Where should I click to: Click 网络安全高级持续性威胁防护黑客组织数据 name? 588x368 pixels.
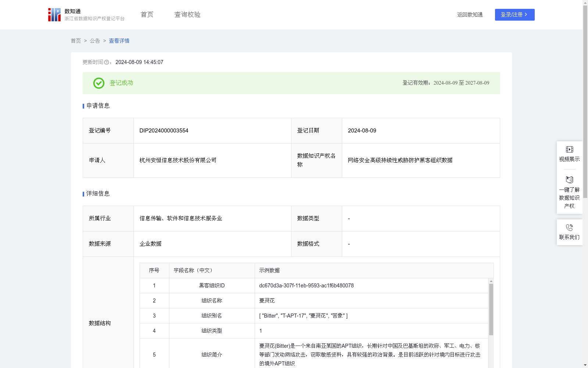coord(400,160)
